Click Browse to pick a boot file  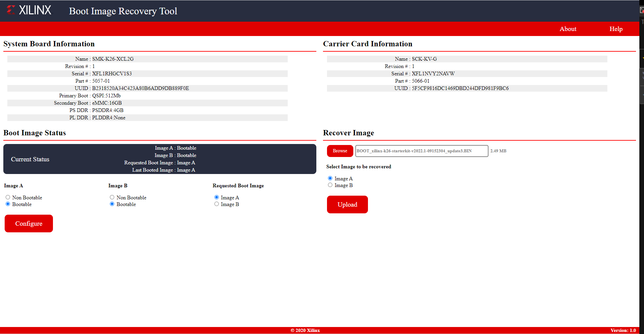(x=340, y=151)
